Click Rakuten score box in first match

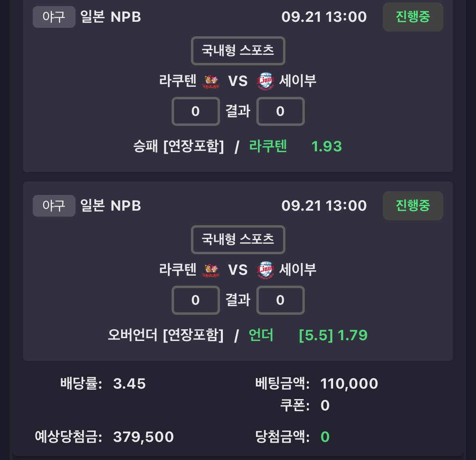click(195, 111)
